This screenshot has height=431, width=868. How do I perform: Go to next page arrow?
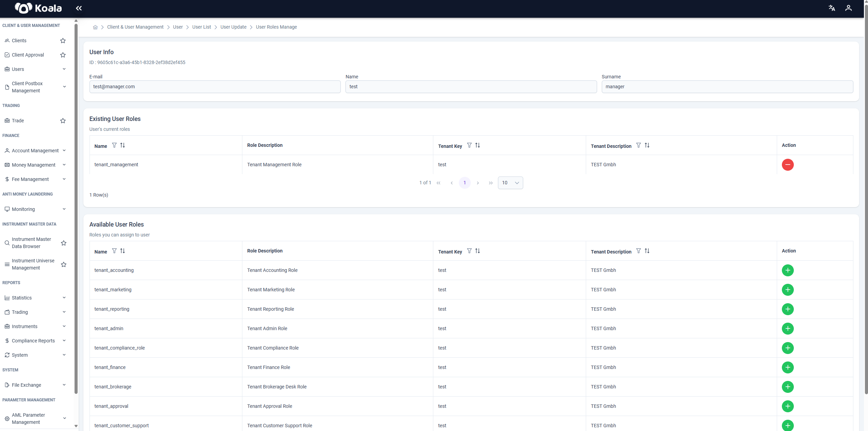click(x=478, y=183)
